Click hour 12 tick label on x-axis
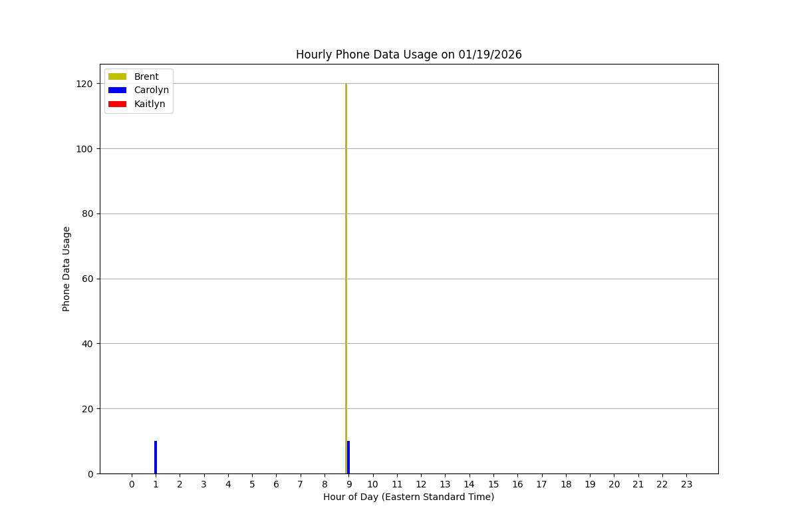Viewport: 798px width, 532px height. pos(421,484)
